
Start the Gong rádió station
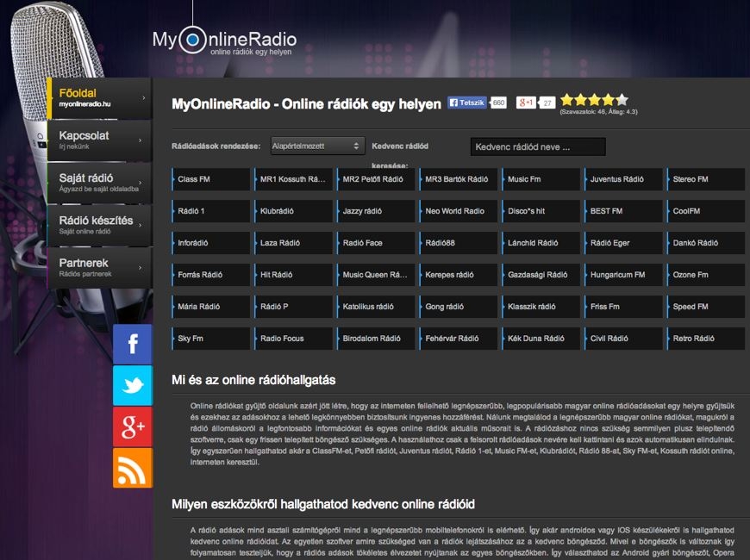pos(459,307)
